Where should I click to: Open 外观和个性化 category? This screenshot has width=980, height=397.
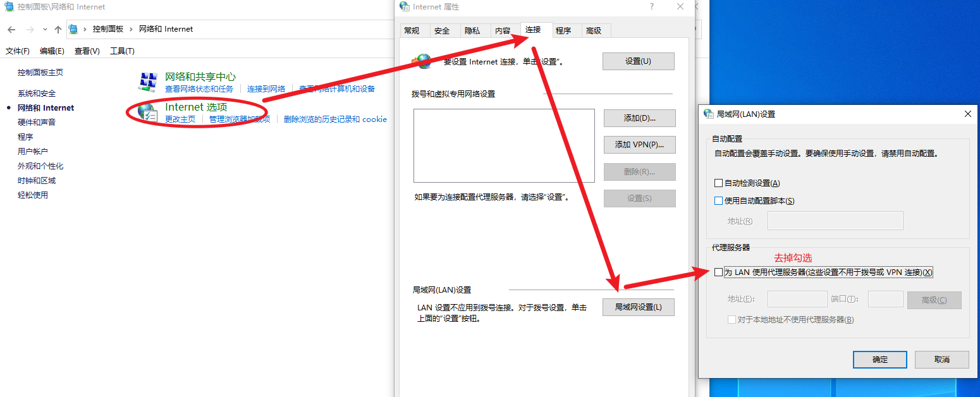point(40,166)
